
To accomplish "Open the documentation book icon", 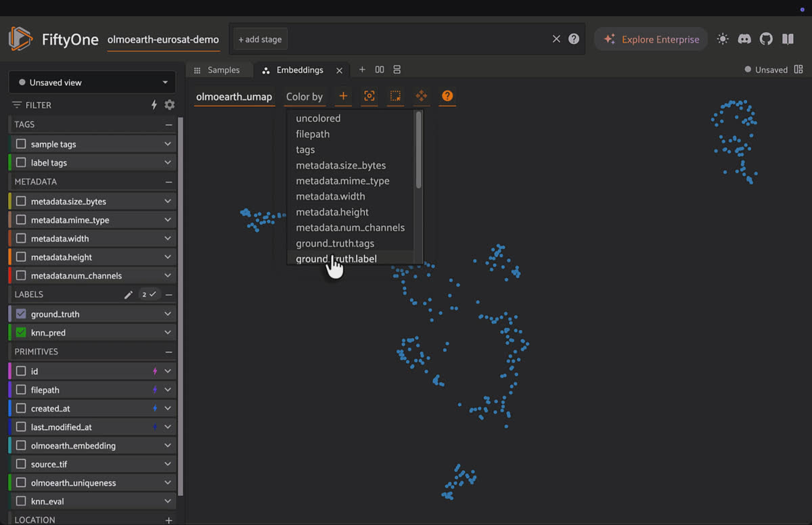I will [x=788, y=39].
